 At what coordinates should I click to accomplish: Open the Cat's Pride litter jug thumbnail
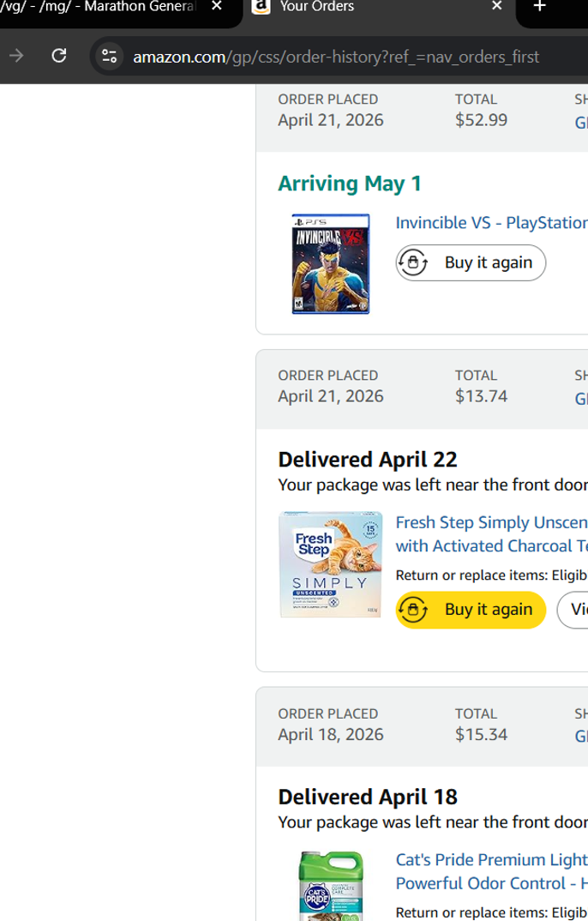click(330, 886)
